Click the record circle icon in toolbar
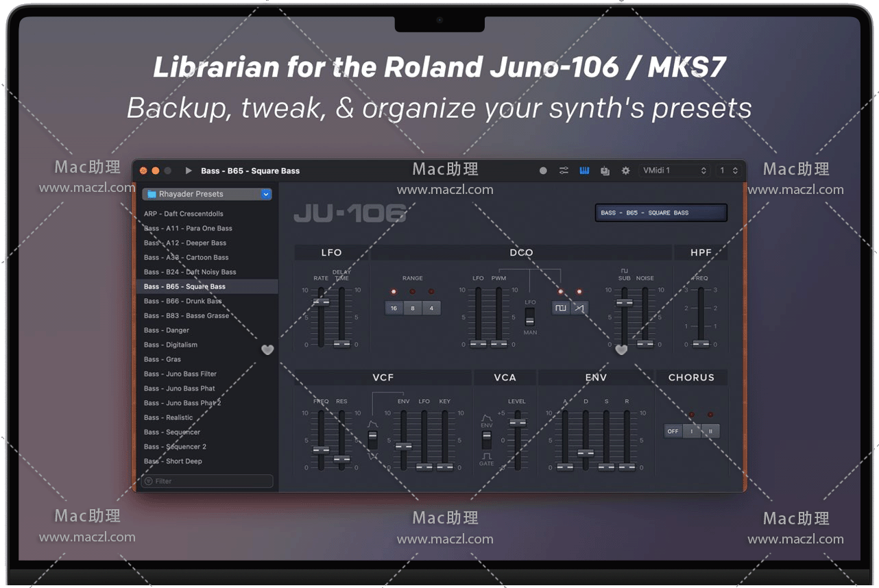Screen dimensions: 879x588 tap(543, 171)
